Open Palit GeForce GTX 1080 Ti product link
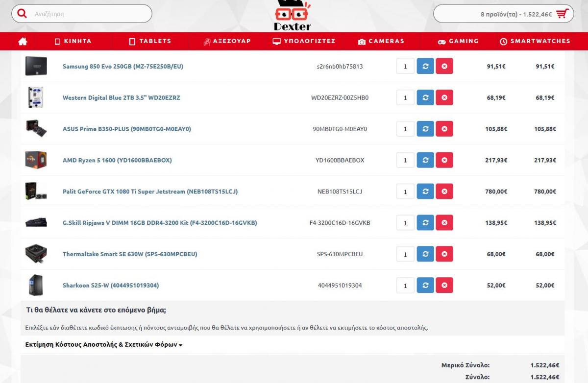This screenshot has height=383, width=588. 150,191
